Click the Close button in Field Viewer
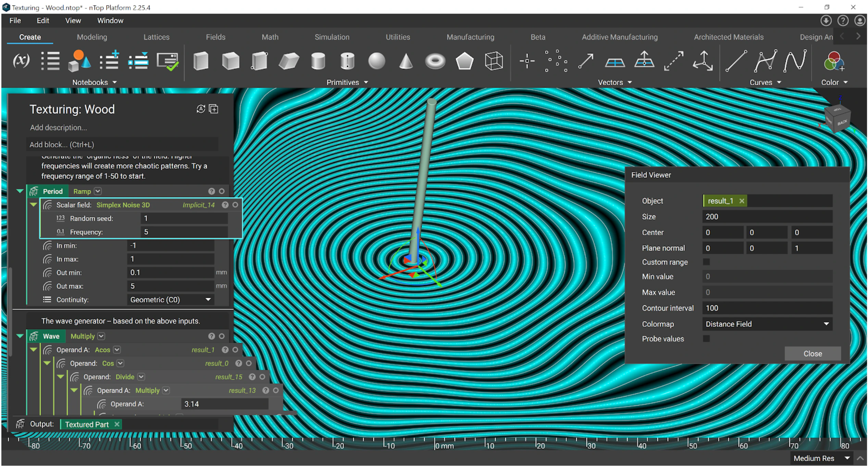Image resolution: width=868 pixels, height=466 pixels. pos(812,354)
